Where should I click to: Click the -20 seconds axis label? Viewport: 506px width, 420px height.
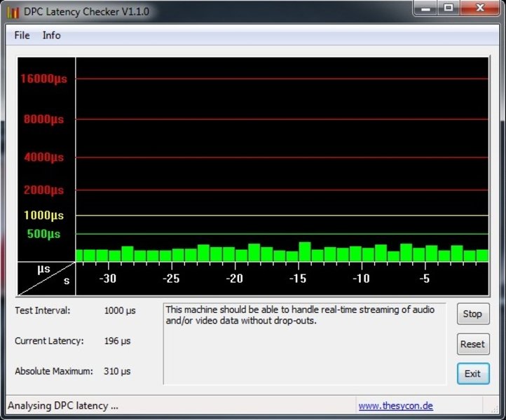[x=235, y=279]
